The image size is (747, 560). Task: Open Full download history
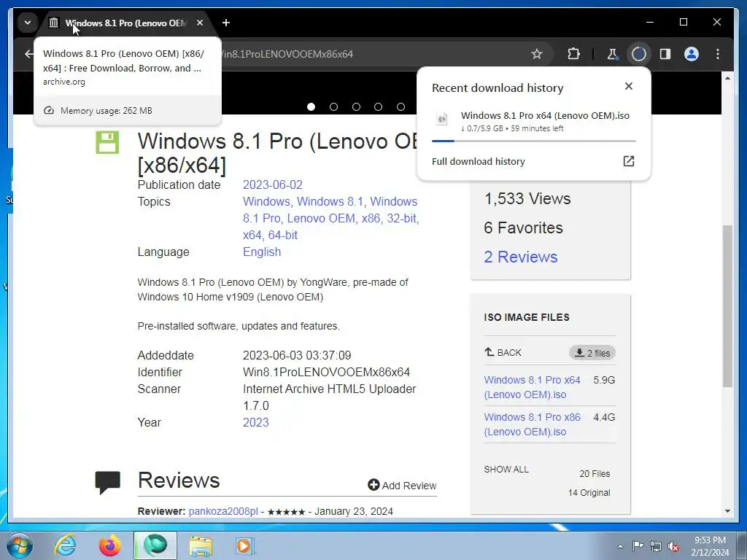click(479, 161)
